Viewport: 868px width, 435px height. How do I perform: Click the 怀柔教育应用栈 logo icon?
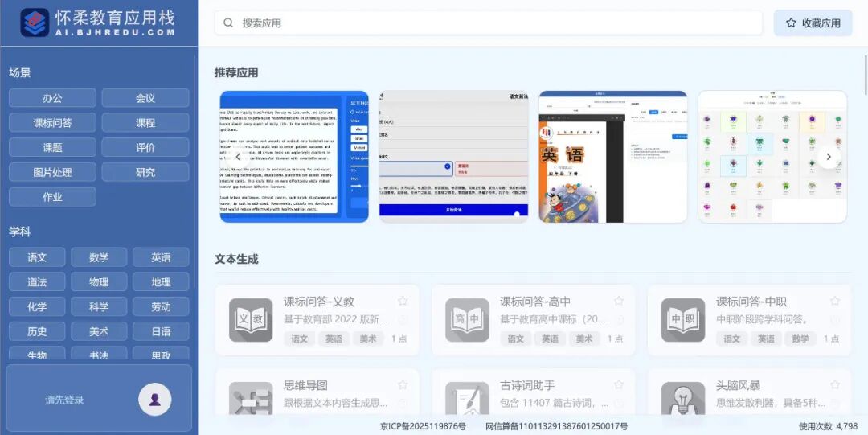pyautogui.click(x=35, y=23)
